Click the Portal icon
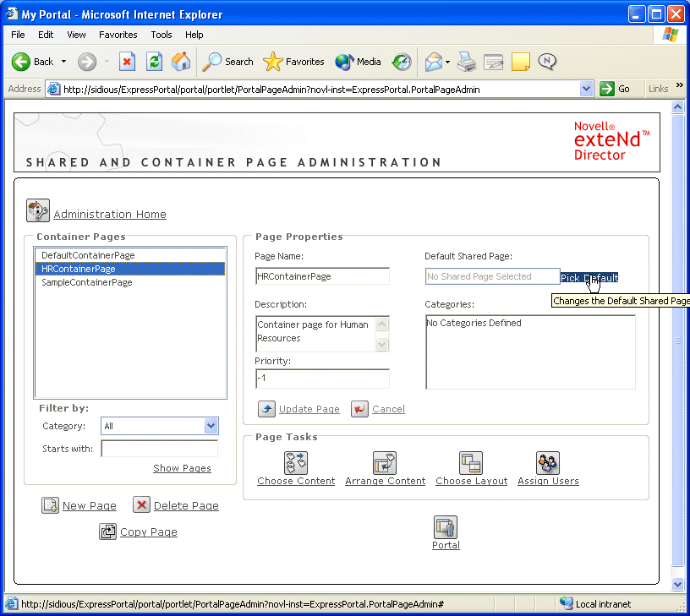Image resolution: width=690 pixels, height=616 pixels. pyautogui.click(x=446, y=527)
